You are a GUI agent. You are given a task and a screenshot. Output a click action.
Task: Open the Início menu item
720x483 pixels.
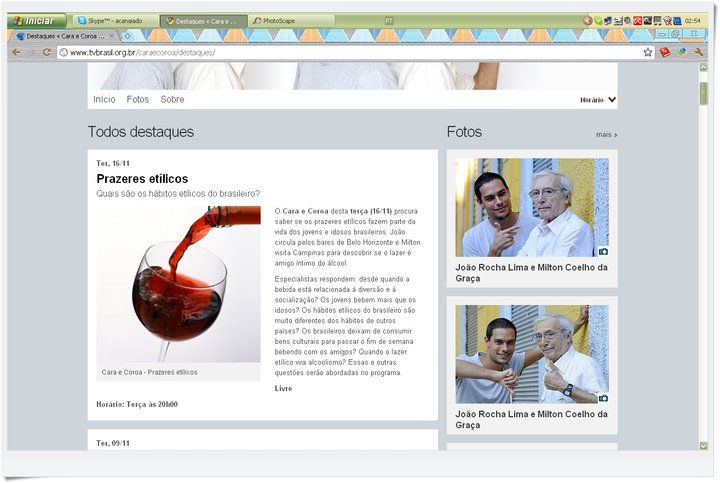coord(104,99)
